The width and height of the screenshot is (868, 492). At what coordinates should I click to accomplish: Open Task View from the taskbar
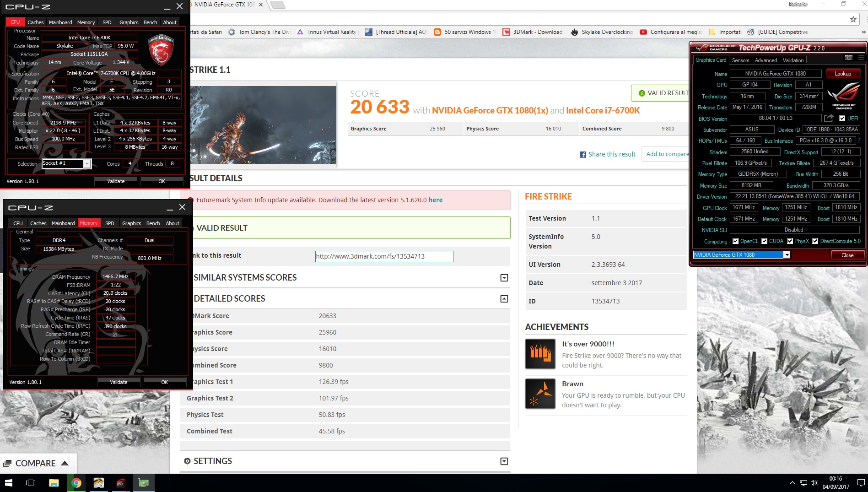pyautogui.click(x=31, y=483)
